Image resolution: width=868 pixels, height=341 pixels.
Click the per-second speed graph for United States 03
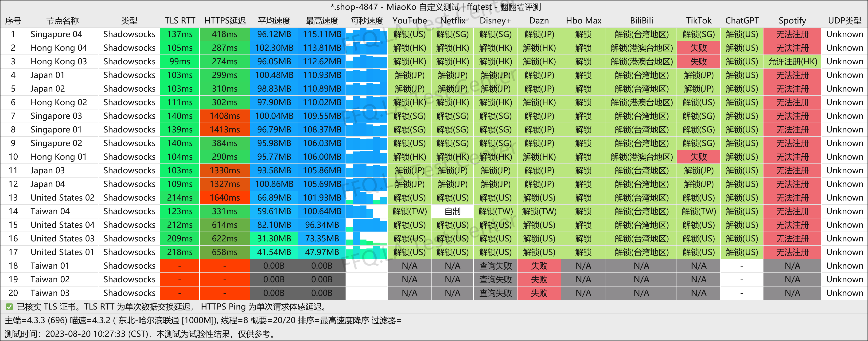click(367, 239)
